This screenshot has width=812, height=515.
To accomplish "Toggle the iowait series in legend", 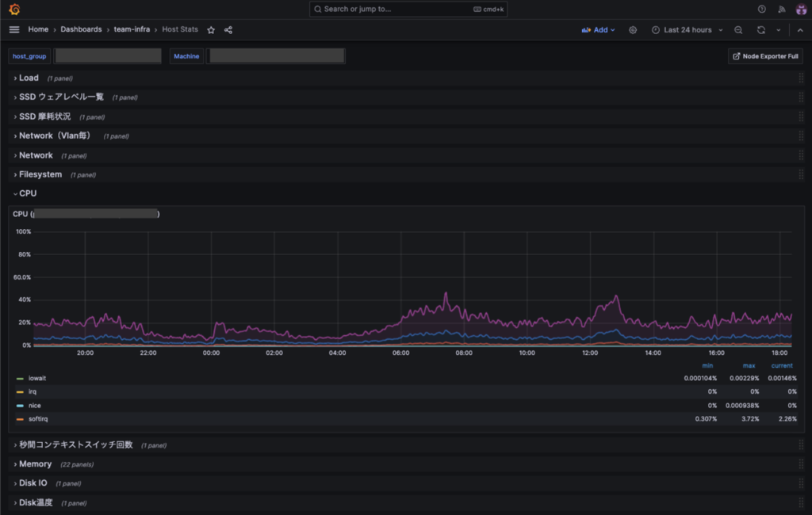I will 36,379.
